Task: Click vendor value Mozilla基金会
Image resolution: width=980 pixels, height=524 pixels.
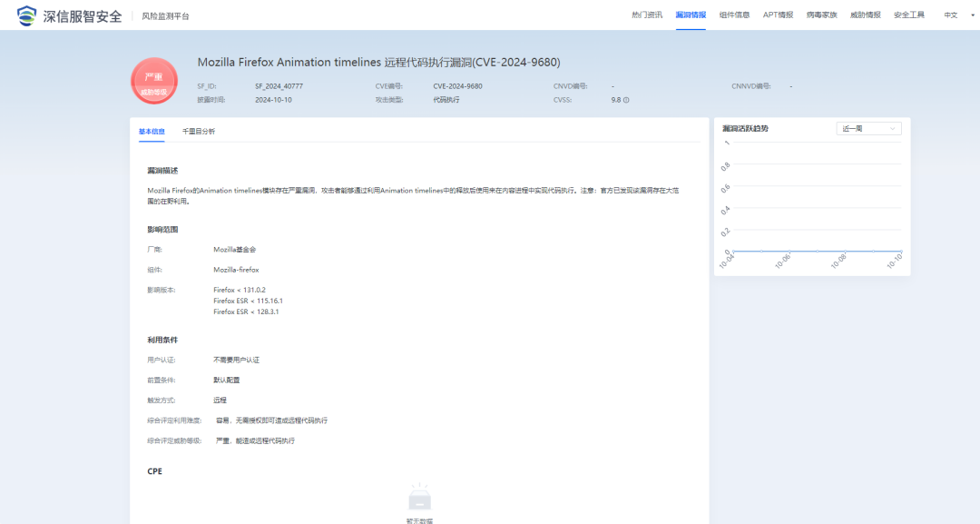Action: point(234,250)
